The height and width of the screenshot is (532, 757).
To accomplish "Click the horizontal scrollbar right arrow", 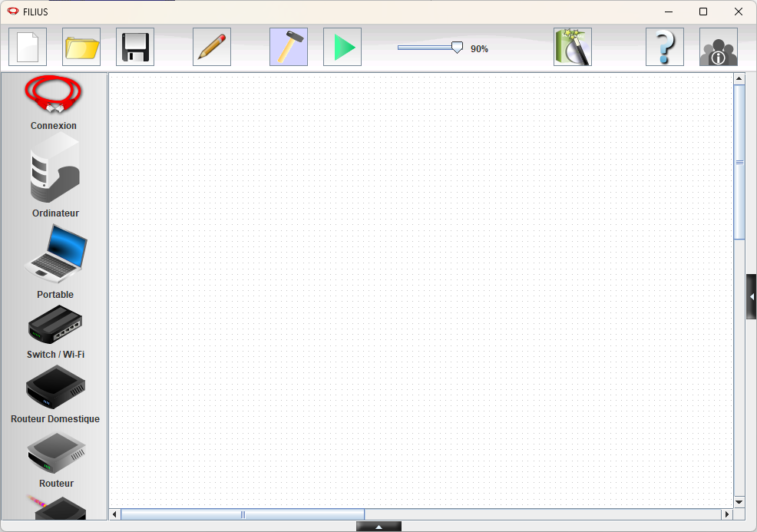I will point(726,514).
